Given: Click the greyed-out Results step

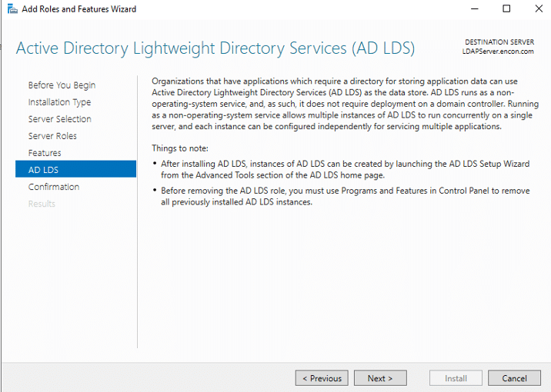Looking at the screenshot, I should click(42, 204).
